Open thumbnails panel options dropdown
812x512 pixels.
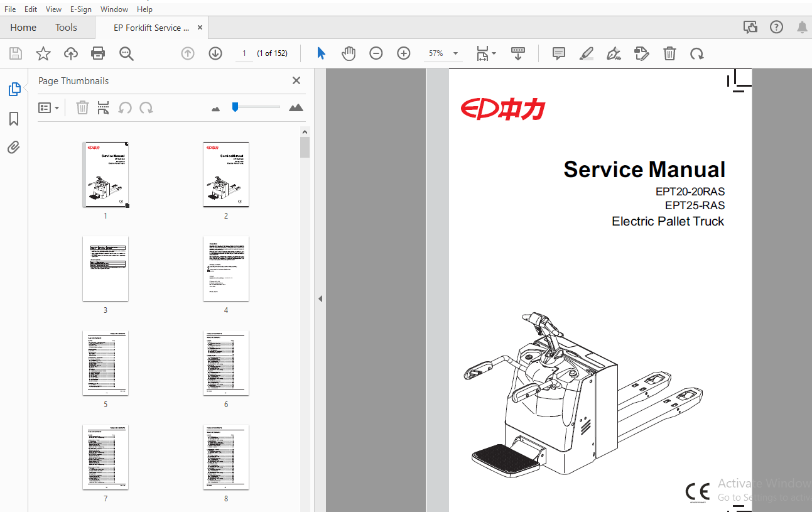click(x=49, y=108)
